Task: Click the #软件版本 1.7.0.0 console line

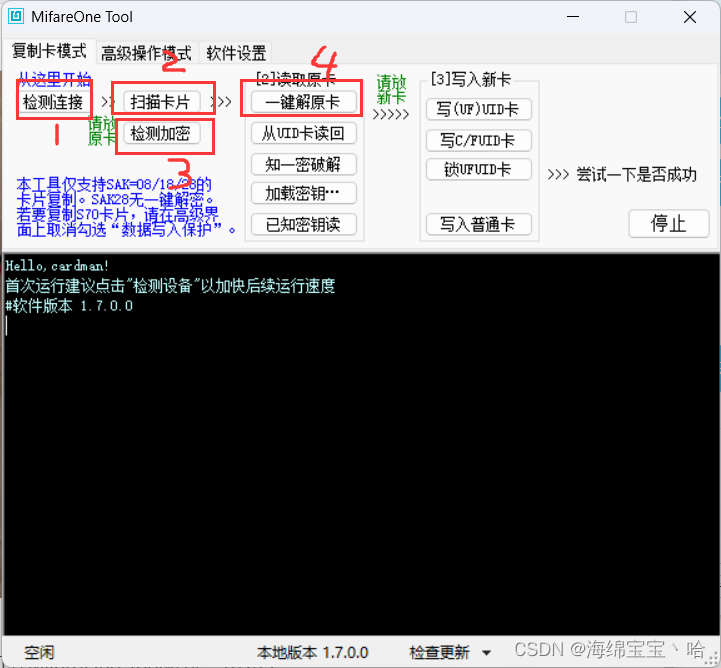Action: coord(69,306)
